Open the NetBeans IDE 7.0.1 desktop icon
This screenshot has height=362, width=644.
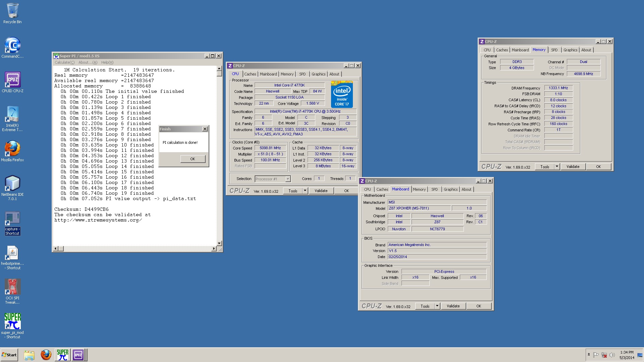click(x=12, y=188)
